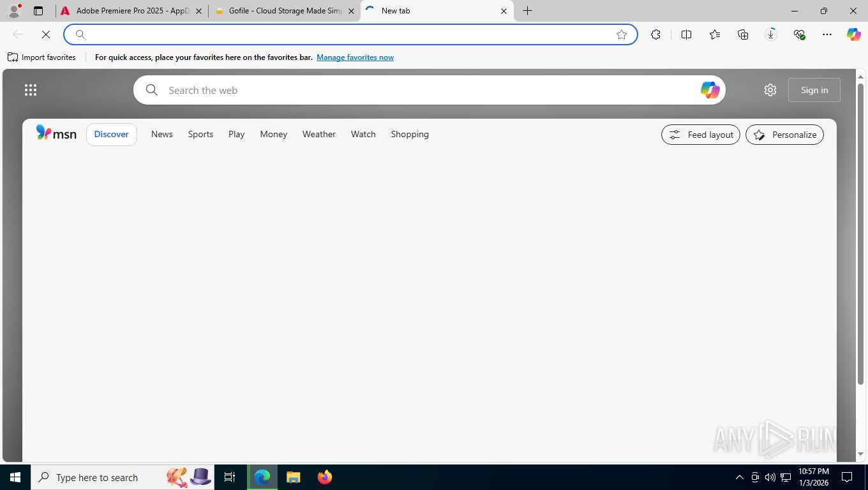The height and width of the screenshot is (490, 868).
Task: Click the msn logo
Action: pyautogui.click(x=56, y=133)
